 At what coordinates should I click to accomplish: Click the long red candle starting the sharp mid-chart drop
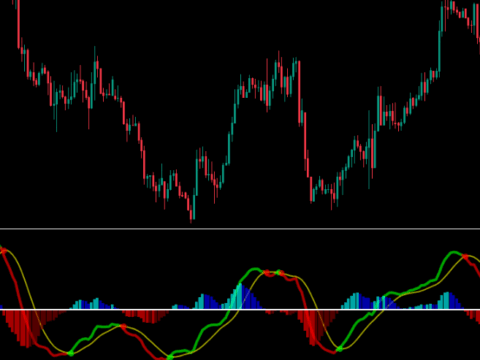coord(299,92)
